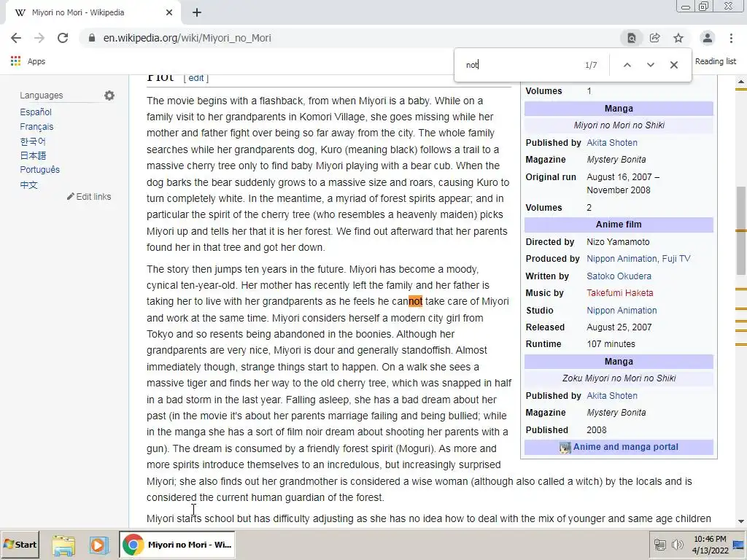Click the vertical scrollbar thumb

tap(741, 230)
